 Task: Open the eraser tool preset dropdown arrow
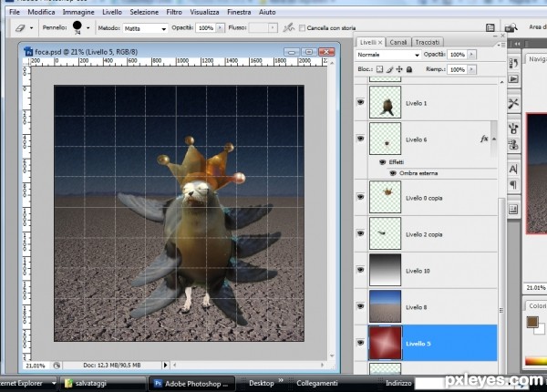click(x=31, y=28)
